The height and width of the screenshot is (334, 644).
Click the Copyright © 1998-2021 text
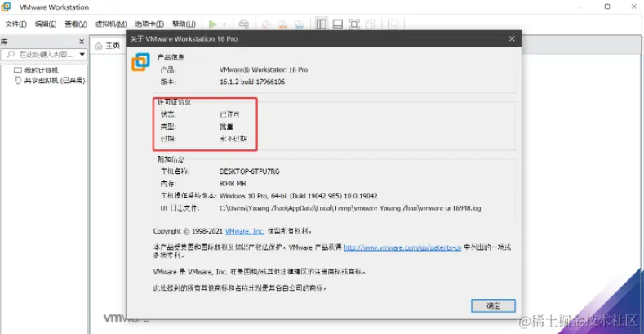188,231
